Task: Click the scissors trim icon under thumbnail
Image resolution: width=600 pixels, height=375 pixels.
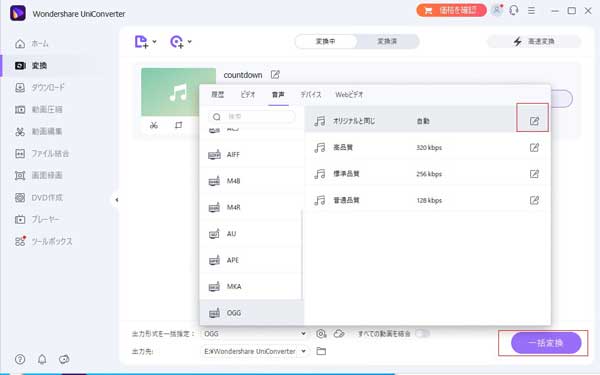Action: coord(154,125)
